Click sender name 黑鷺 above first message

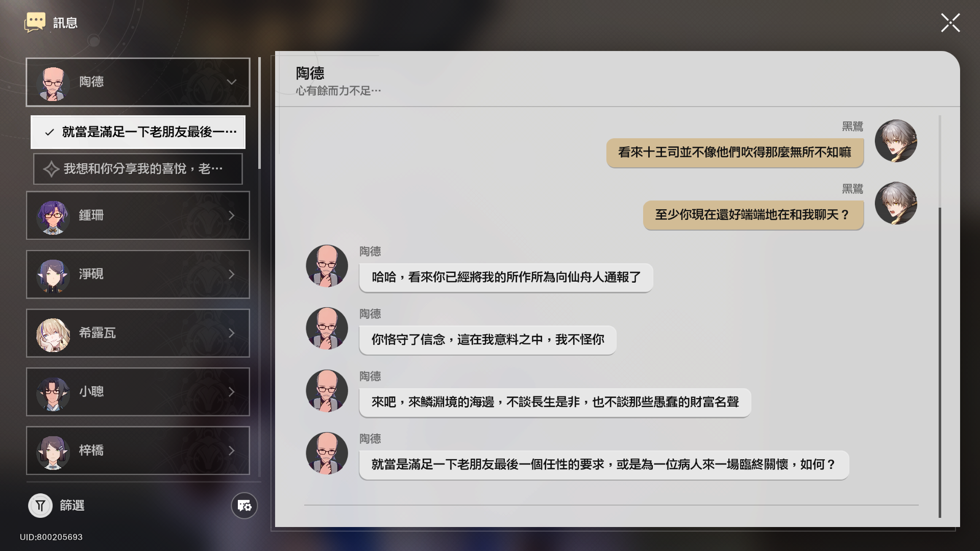point(852,127)
